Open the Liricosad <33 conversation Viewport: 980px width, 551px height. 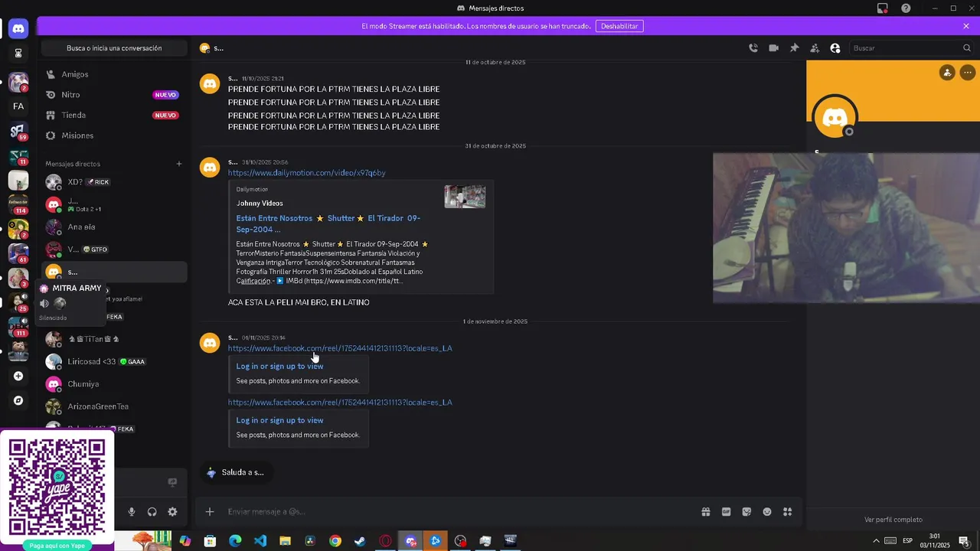(x=114, y=361)
